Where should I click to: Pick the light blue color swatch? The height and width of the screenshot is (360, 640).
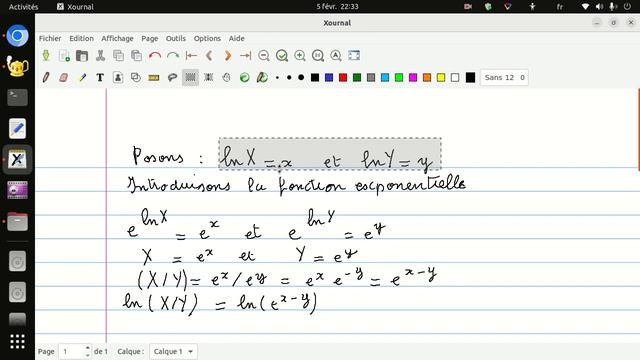point(385,78)
